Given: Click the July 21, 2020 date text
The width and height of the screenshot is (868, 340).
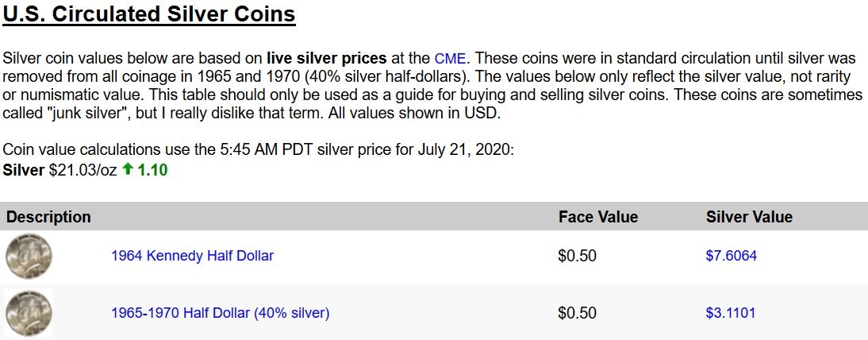Looking at the screenshot, I should click(466, 150).
